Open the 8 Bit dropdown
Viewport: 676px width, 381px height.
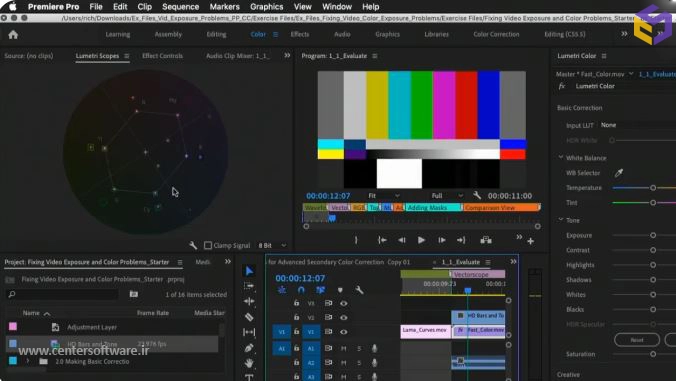272,245
